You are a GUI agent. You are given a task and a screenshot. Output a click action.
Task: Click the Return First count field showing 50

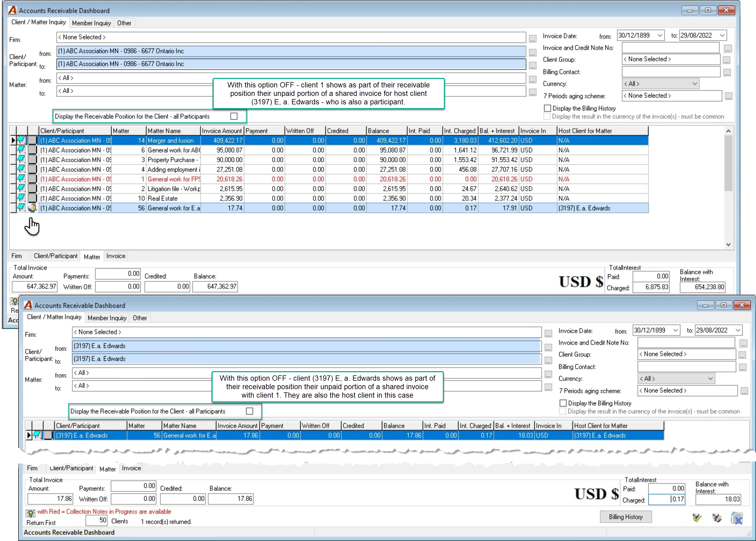pos(96,520)
